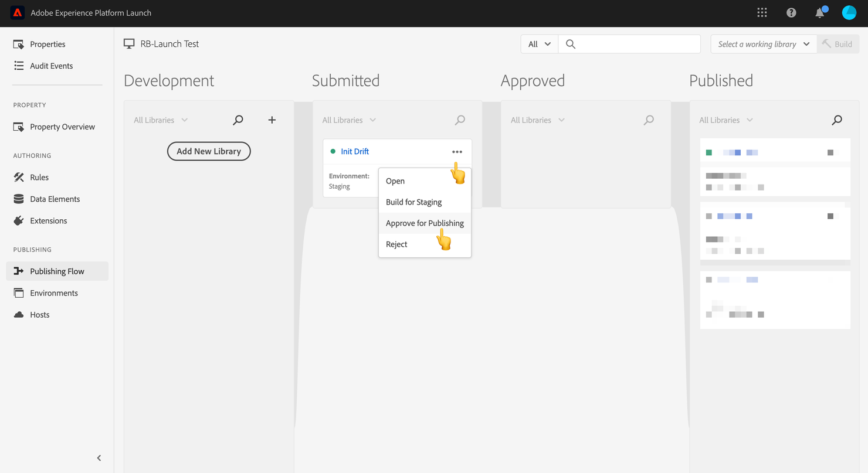Collapse the left sidebar

[x=99, y=458]
